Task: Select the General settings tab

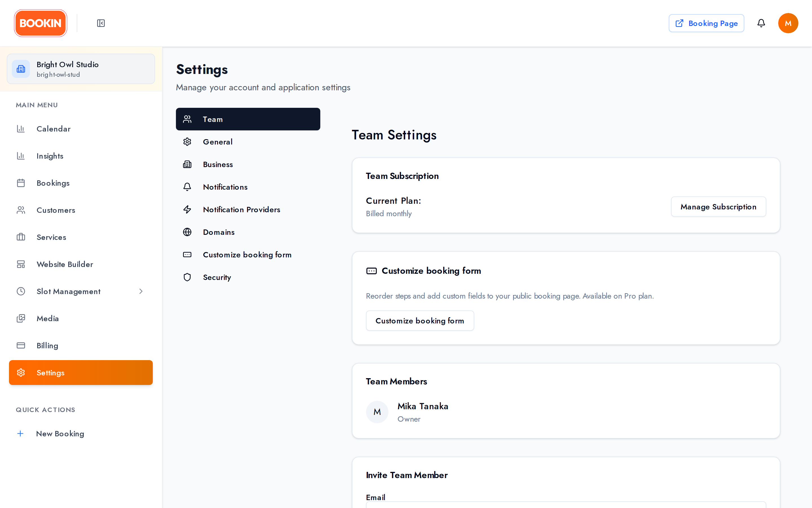Action: coord(248,142)
